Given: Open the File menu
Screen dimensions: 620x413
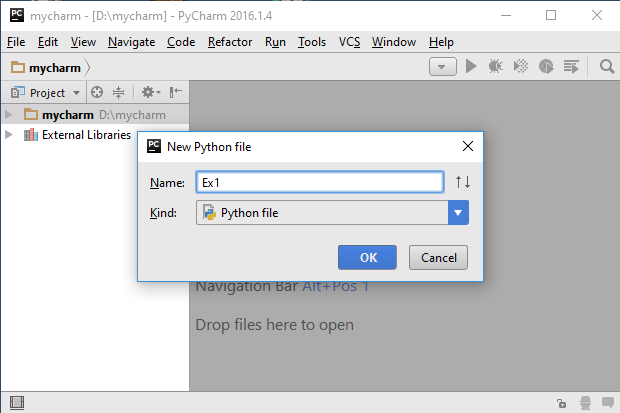Looking at the screenshot, I should 16,42.
